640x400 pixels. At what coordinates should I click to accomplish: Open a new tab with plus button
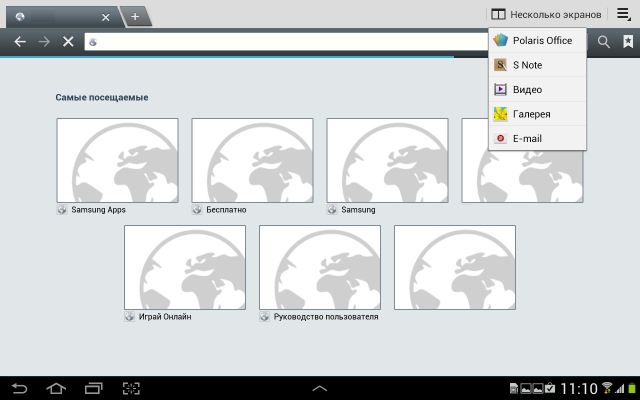135,16
